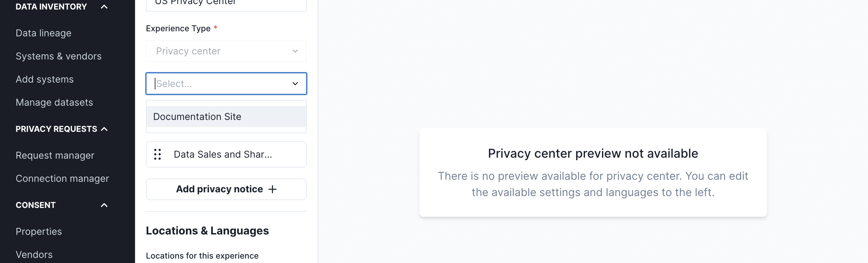Screen dimensions: 868x263
Task: Open Data lineage page
Action: 43,33
